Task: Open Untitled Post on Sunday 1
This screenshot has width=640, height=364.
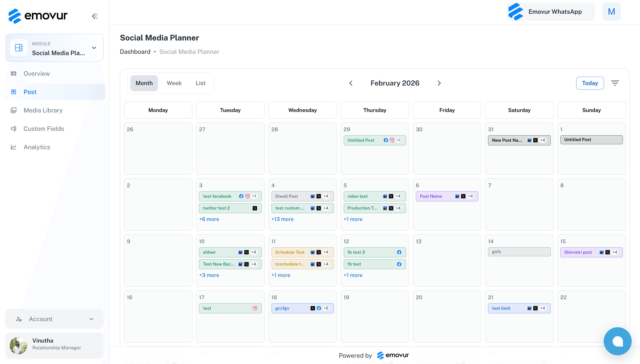Action: [591, 140]
